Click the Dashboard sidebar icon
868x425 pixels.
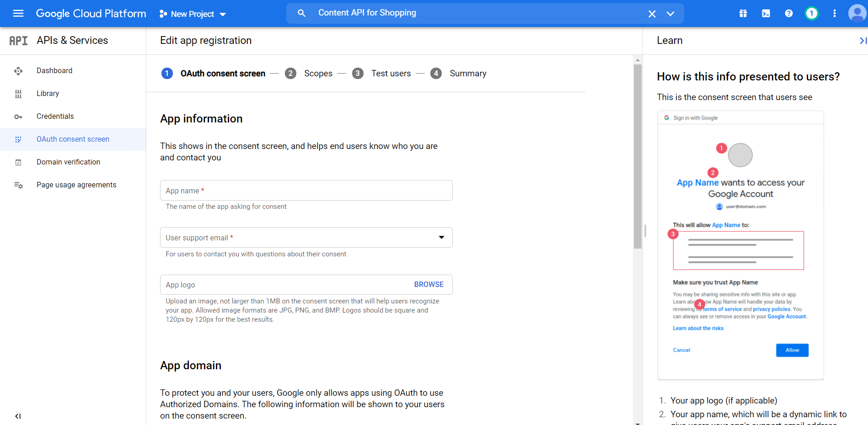(18, 71)
